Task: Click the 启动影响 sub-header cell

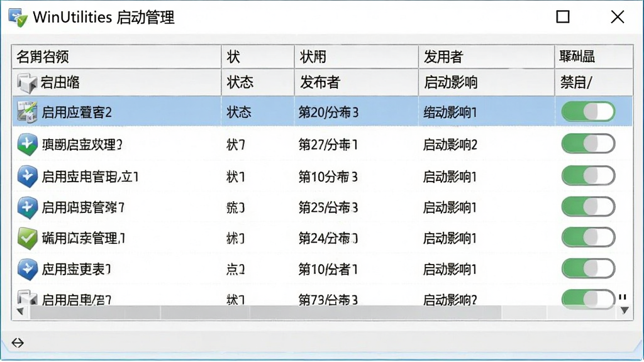Action: [x=486, y=82]
